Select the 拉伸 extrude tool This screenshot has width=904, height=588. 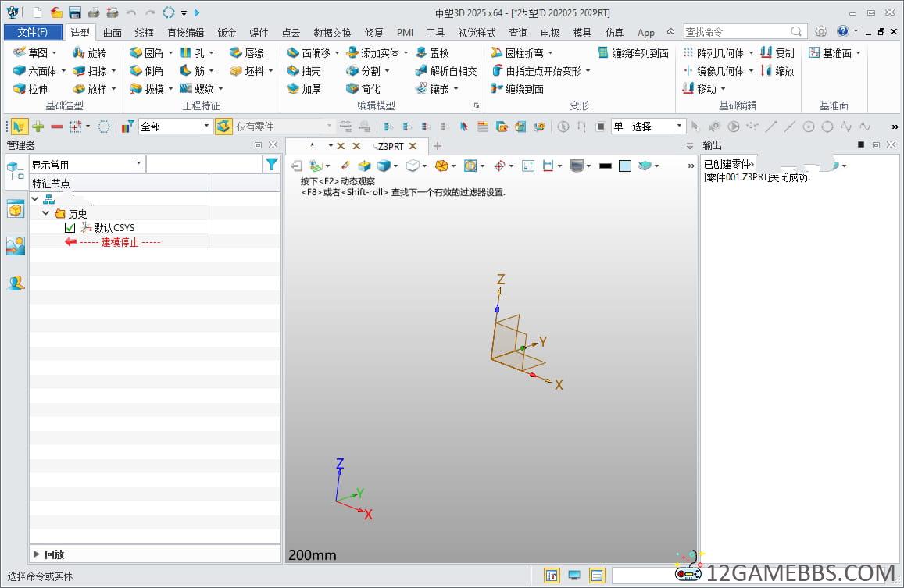[x=30, y=89]
